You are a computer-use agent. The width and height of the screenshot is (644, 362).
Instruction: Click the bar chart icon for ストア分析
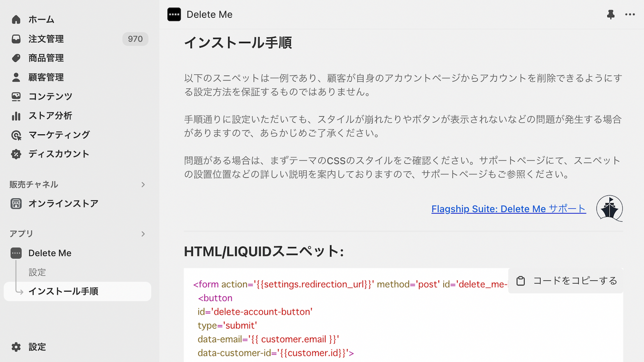click(x=16, y=115)
